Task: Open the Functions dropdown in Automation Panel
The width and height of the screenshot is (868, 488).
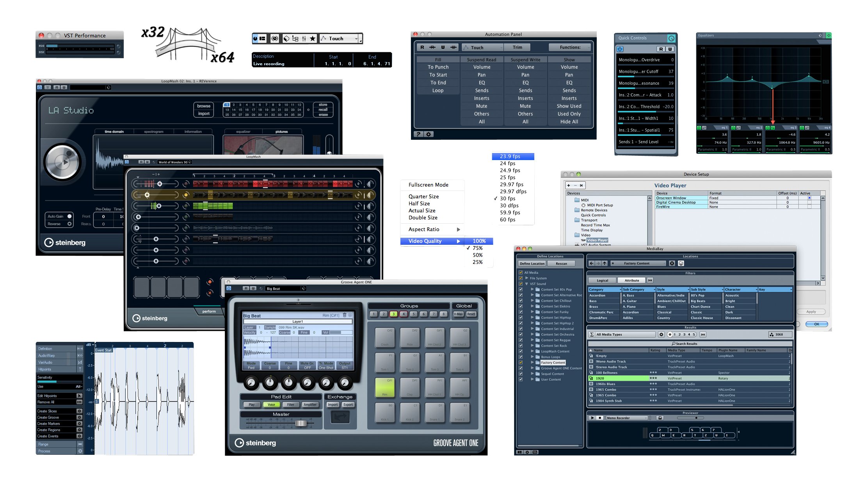Action: (x=569, y=48)
